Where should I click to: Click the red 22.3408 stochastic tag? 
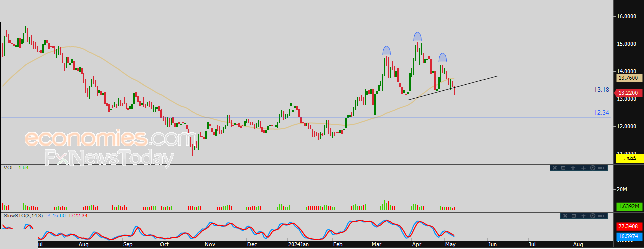click(629, 226)
